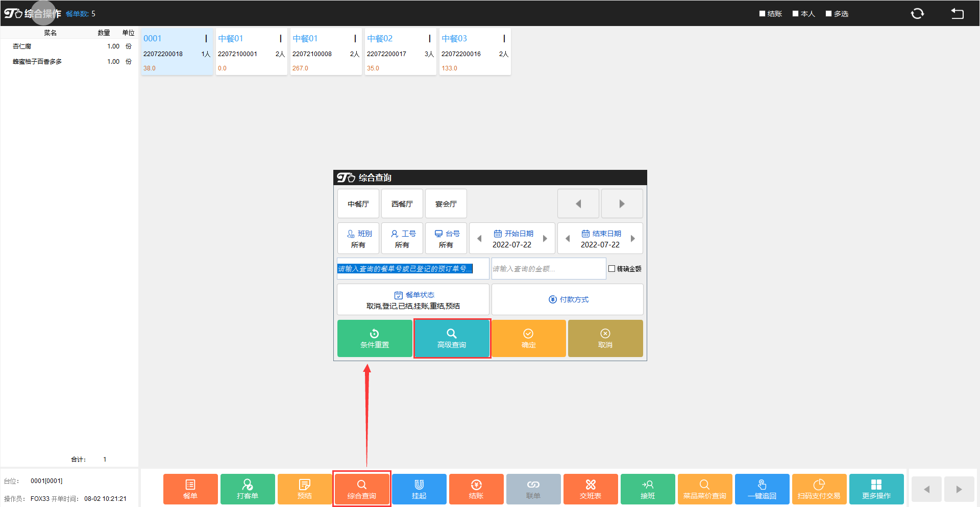Open 打客单 from the bottom toolbar

(x=248, y=489)
